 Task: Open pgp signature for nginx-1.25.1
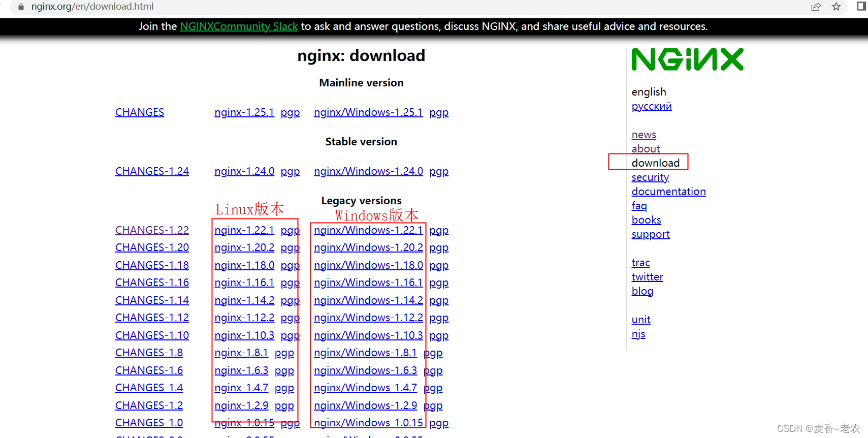(x=291, y=113)
